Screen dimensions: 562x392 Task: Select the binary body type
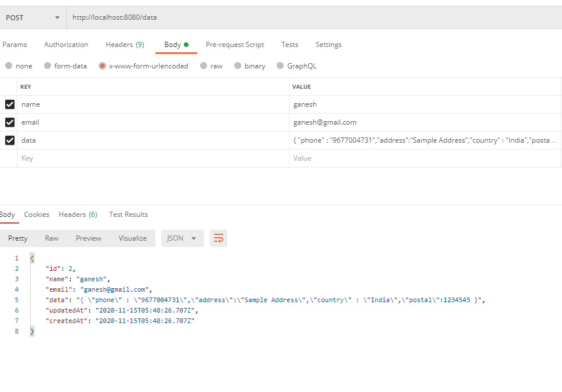[249, 66]
